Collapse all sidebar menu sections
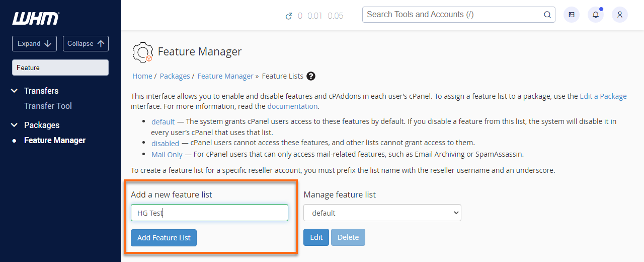 click(86, 43)
